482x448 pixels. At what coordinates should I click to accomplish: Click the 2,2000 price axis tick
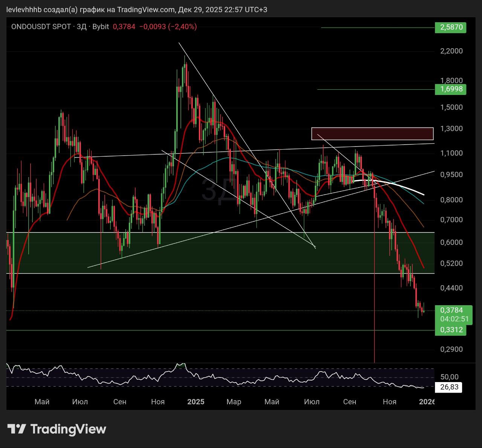click(x=451, y=51)
